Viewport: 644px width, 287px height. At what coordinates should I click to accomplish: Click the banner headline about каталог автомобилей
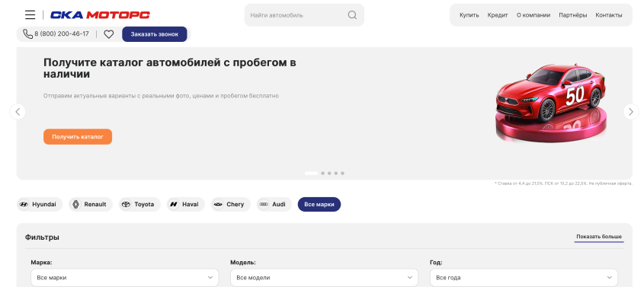pos(170,69)
